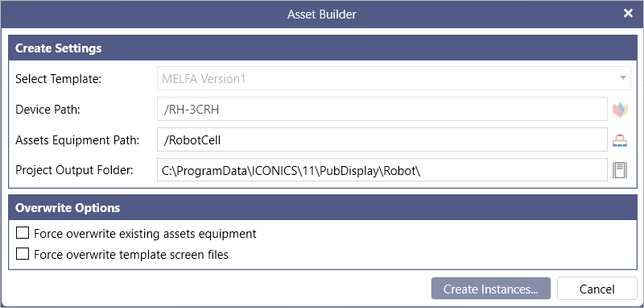Click the Select Template: label
This screenshot has height=308, width=644.
tap(58, 78)
